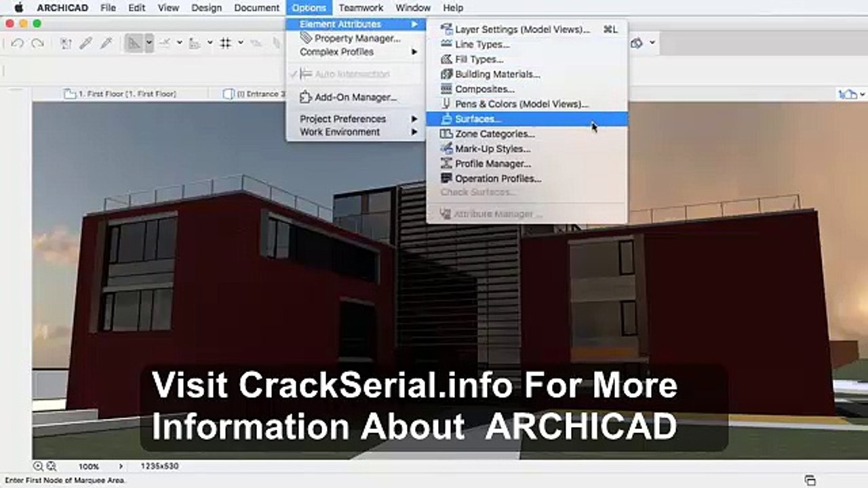868x488 pixels.
Task: Open Profile Manager
Action: 527,163
